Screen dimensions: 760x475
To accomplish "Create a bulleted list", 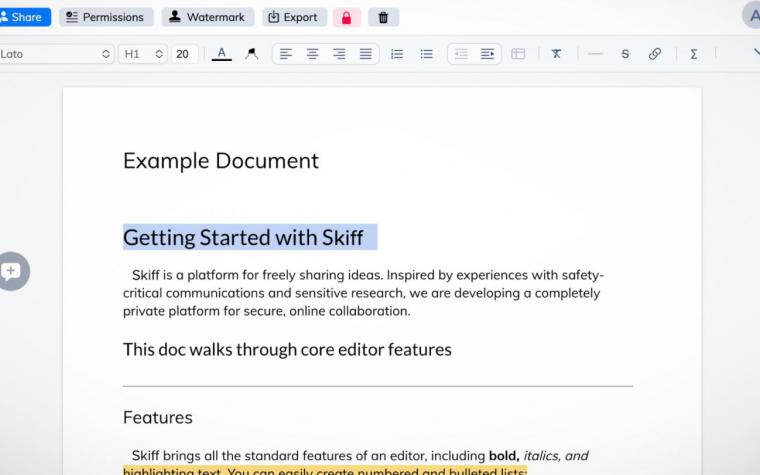I will coord(427,54).
